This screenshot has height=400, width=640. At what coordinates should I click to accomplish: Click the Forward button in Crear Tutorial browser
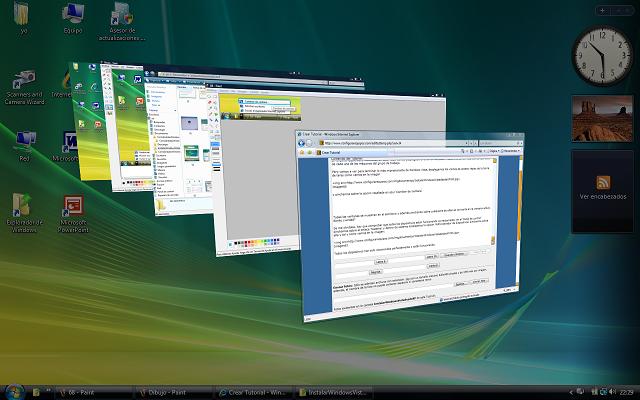(x=309, y=143)
